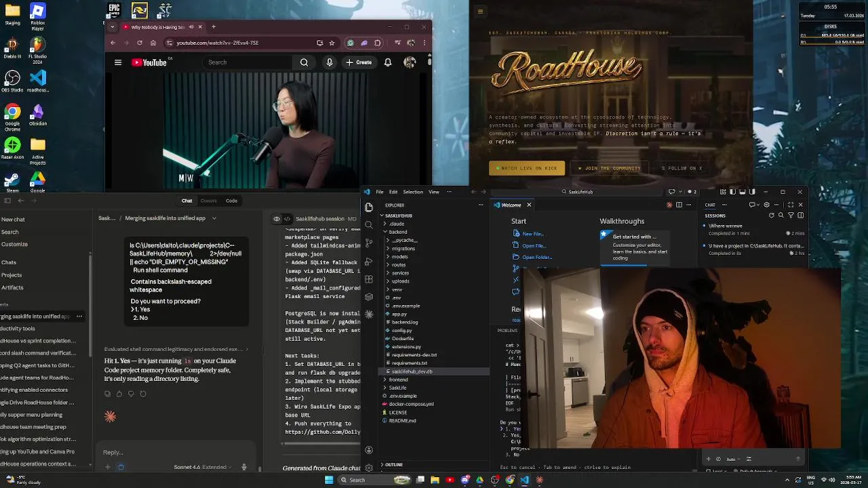
Task: Click the horizontal scrollbar in Claude artifact panel
Action: click(322, 444)
